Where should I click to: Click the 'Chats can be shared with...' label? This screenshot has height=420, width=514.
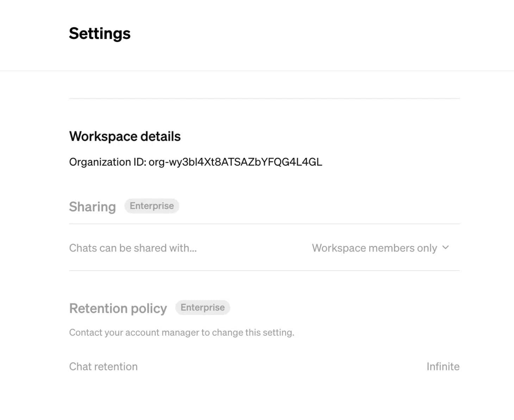point(133,248)
